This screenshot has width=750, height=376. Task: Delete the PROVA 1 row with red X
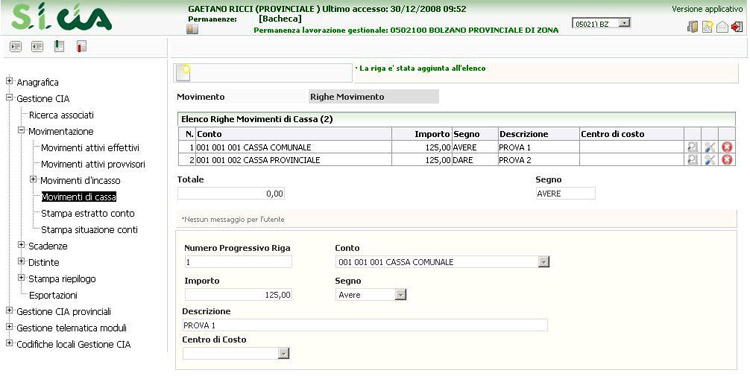tap(727, 147)
